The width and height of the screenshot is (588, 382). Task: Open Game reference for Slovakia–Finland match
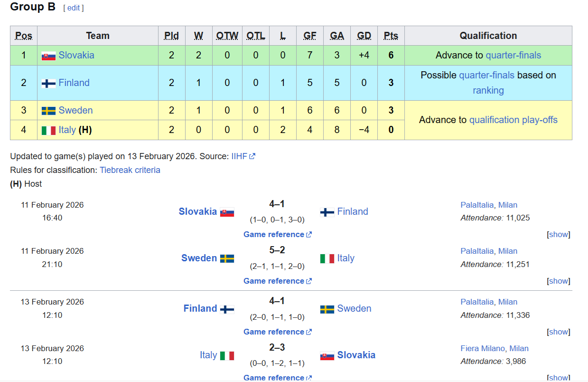click(x=274, y=234)
